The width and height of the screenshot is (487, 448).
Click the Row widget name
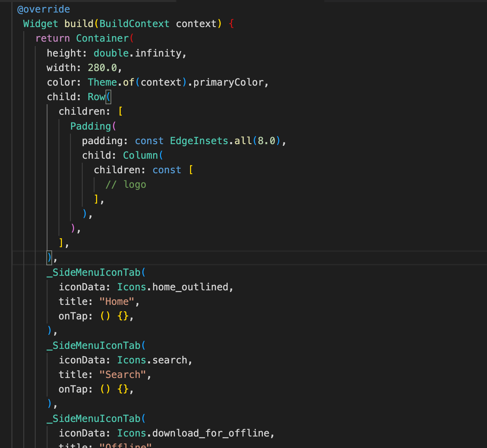[96, 97]
